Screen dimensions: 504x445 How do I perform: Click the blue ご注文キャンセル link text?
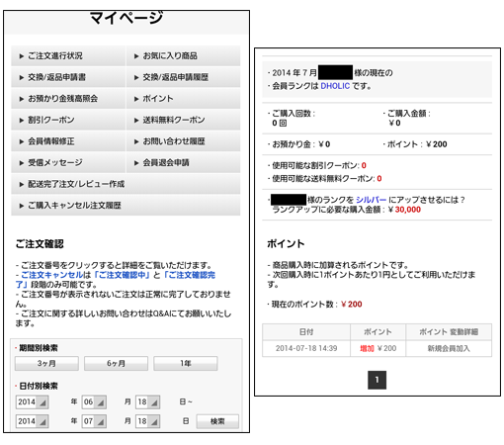51,275
